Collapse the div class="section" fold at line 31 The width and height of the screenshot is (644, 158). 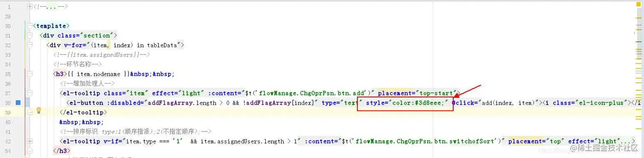(x=30, y=35)
